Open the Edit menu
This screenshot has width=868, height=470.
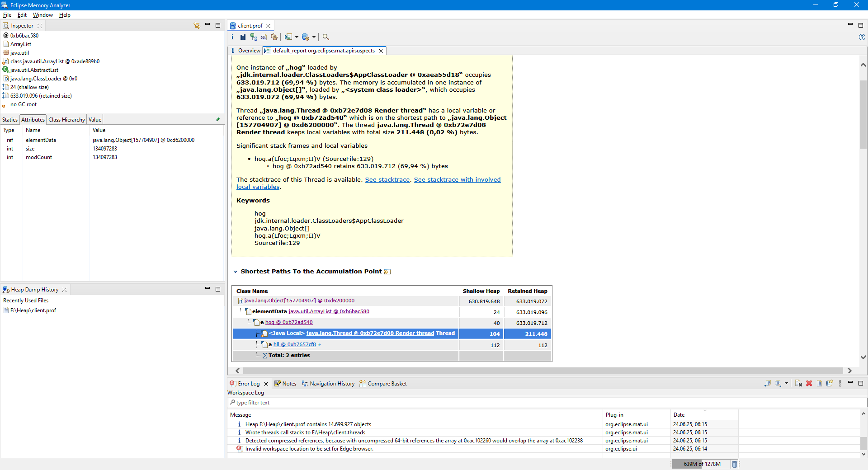(x=22, y=15)
